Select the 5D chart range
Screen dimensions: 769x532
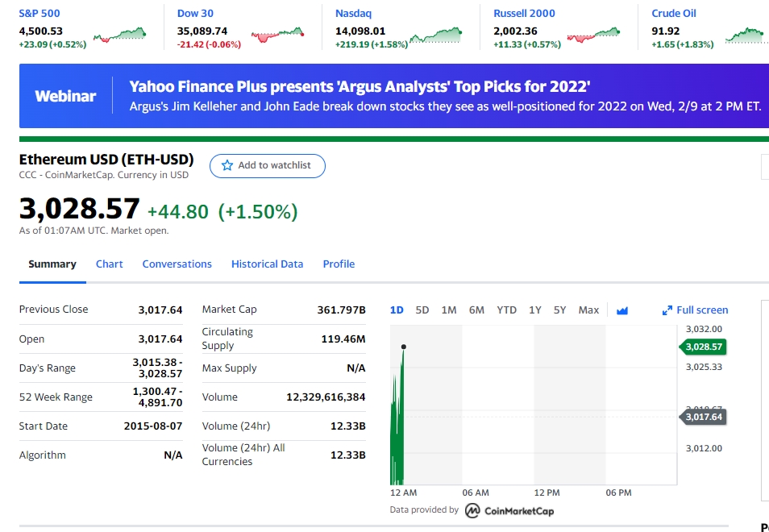click(422, 310)
